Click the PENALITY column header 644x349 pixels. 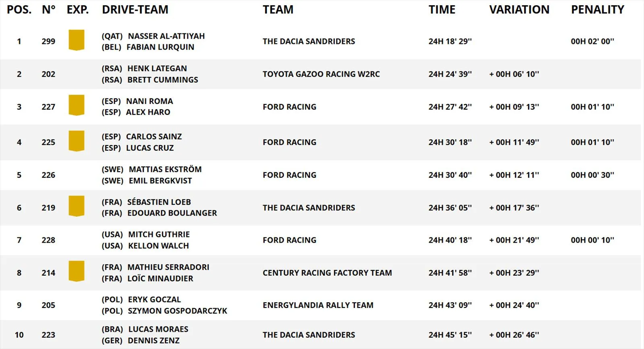(x=597, y=10)
